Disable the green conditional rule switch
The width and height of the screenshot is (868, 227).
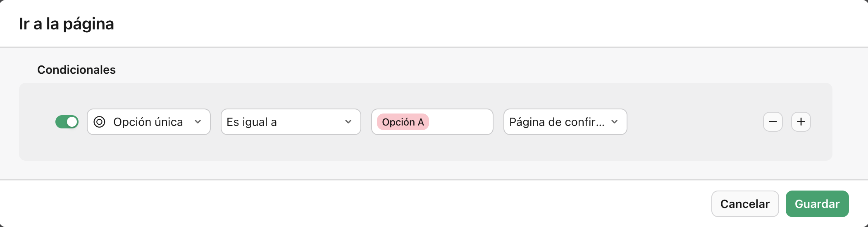67,122
